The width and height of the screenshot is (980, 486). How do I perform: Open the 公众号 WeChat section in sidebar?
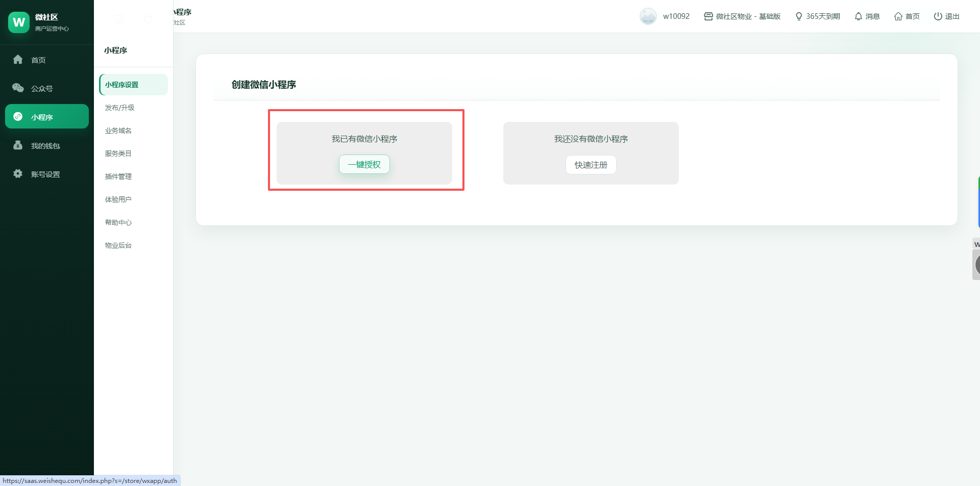point(47,88)
